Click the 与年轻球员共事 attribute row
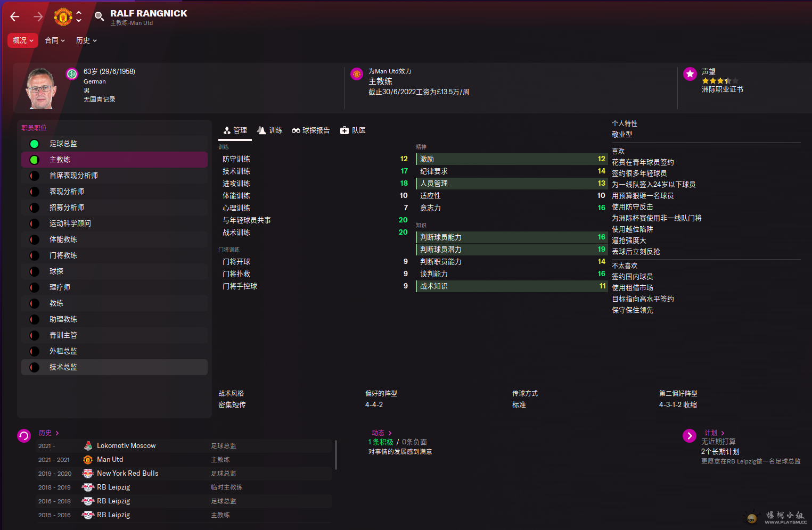The height and width of the screenshot is (530, 812). (x=314, y=220)
